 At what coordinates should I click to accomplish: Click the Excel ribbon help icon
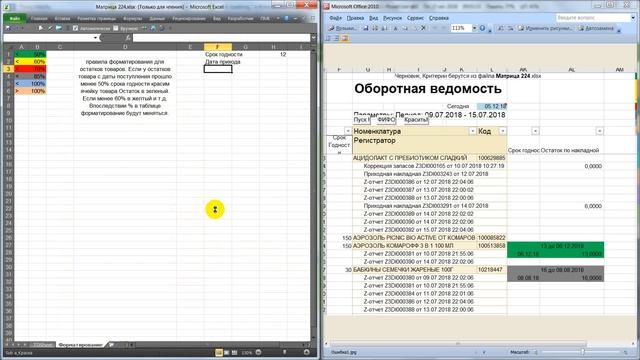[x=286, y=19]
